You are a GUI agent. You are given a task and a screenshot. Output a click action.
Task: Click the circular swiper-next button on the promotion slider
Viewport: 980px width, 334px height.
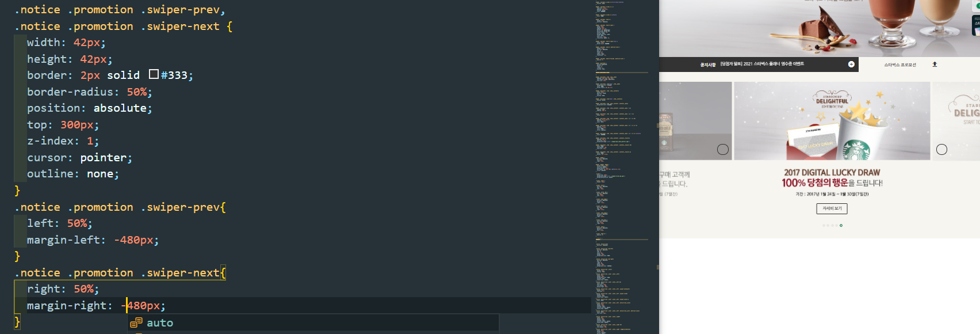[941, 150]
